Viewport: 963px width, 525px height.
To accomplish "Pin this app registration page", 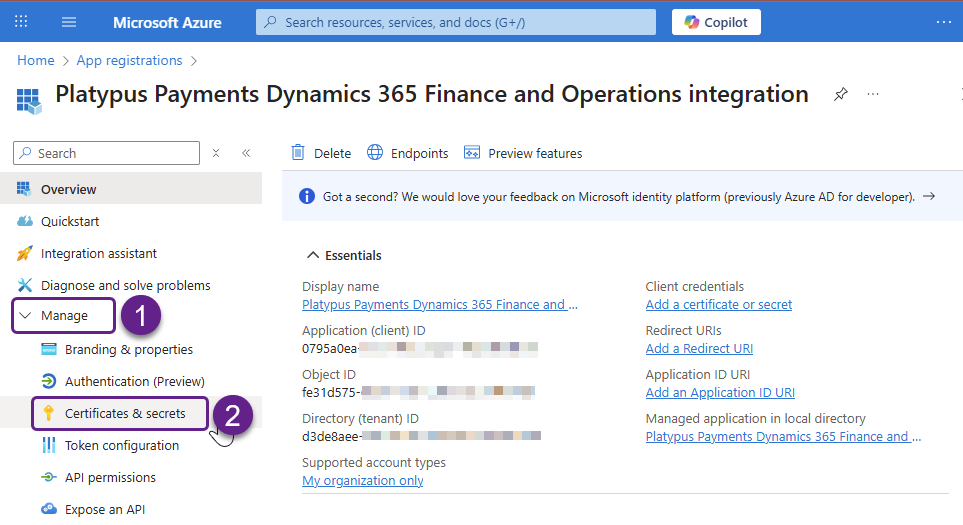I will (841, 94).
